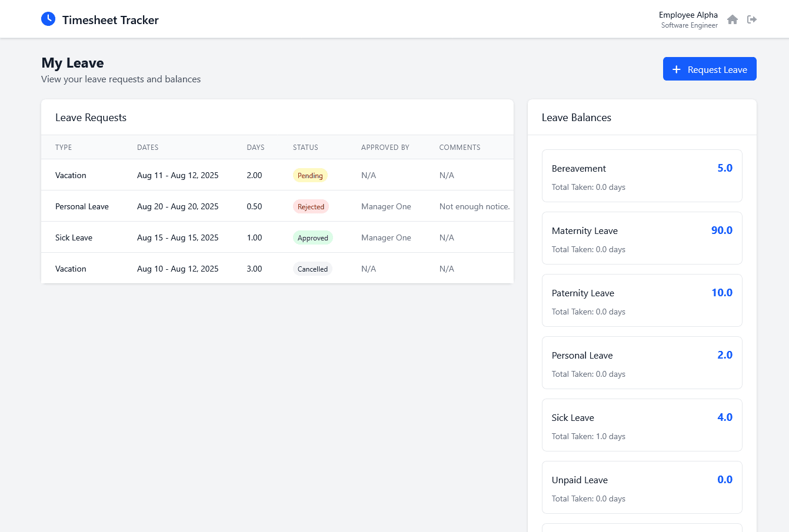789x532 pixels.
Task: Open the Maternity Leave balance card
Action: [x=642, y=238]
